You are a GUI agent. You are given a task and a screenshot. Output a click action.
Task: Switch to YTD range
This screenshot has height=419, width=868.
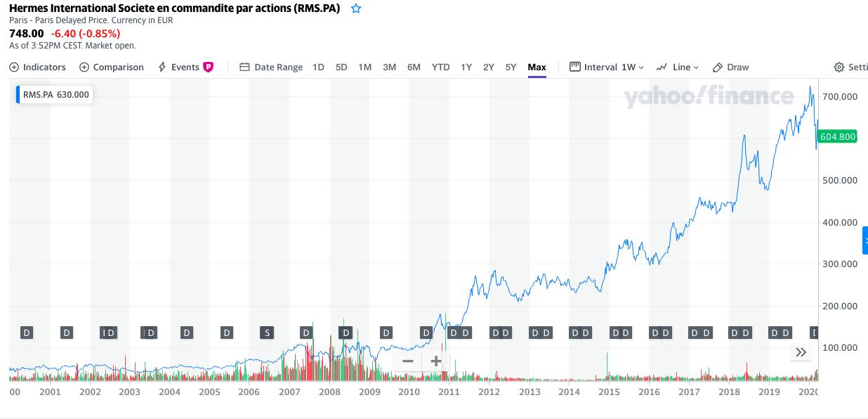(440, 67)
